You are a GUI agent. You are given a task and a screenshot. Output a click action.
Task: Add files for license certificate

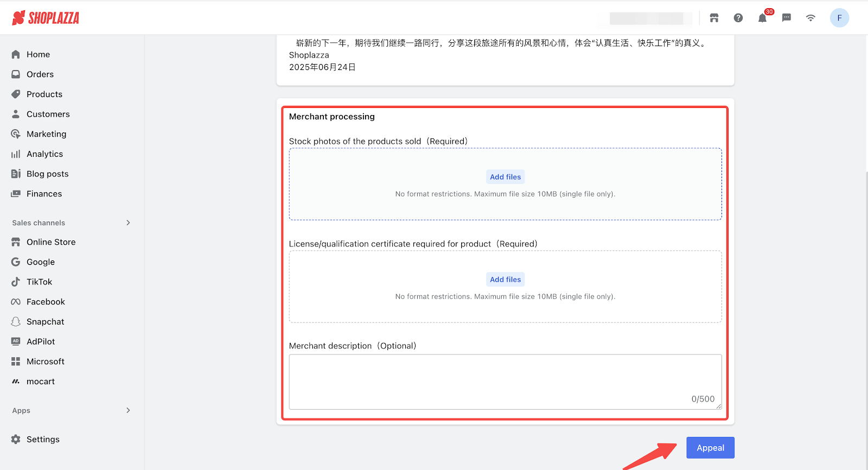(x=505, y=280)
